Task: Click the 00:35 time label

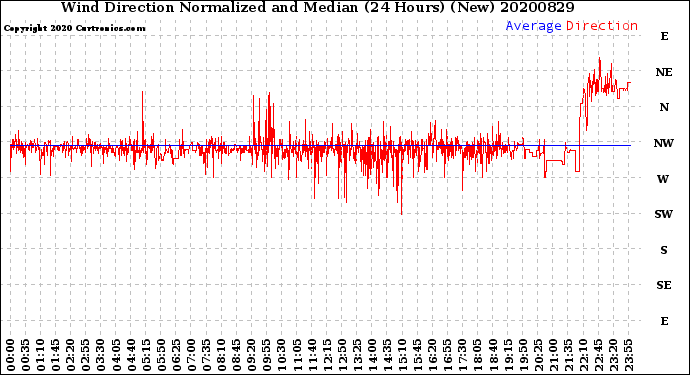Action: [x=26, y=355]
